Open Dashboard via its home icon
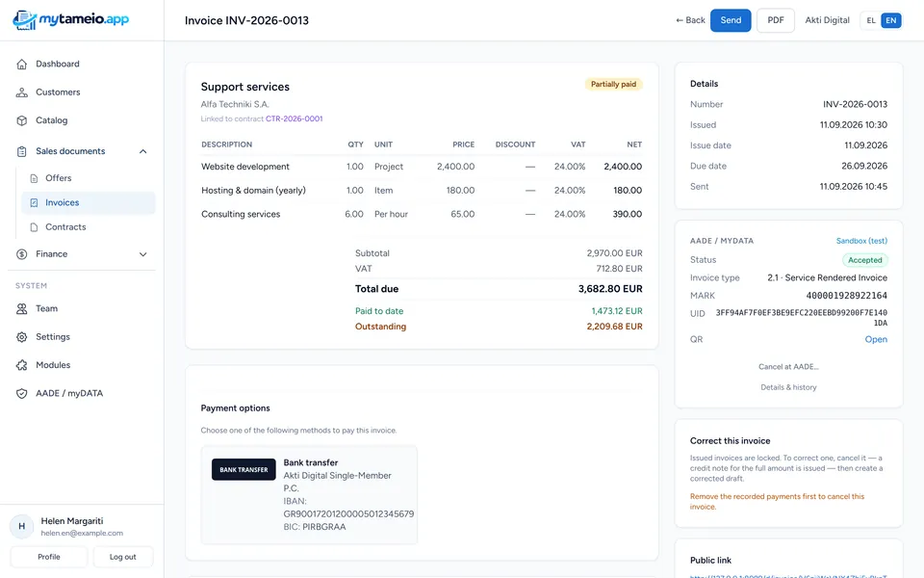Viewport: 924px width, 578px height. pos(22,64)
